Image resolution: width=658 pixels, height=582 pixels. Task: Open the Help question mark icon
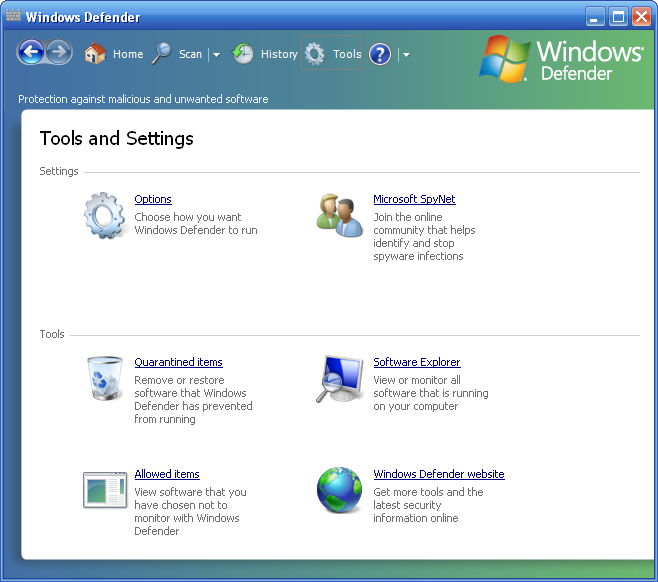[380, 54]
